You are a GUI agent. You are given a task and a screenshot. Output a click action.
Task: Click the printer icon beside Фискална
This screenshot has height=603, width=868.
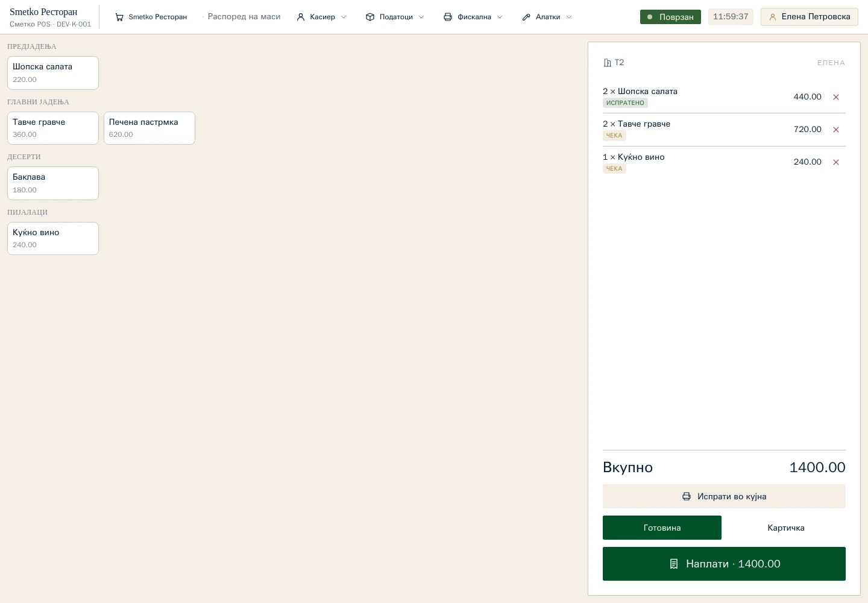[x=448, y=17]
